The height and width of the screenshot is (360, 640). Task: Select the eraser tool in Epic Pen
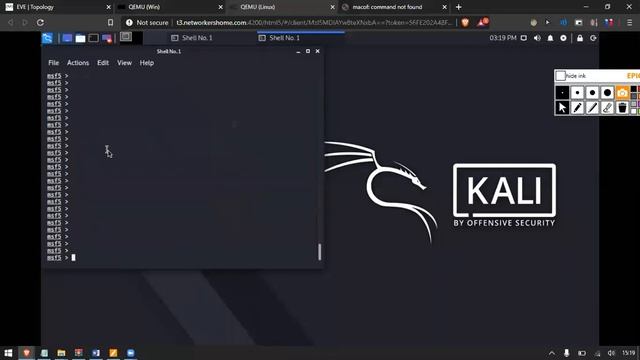[607, 108]
